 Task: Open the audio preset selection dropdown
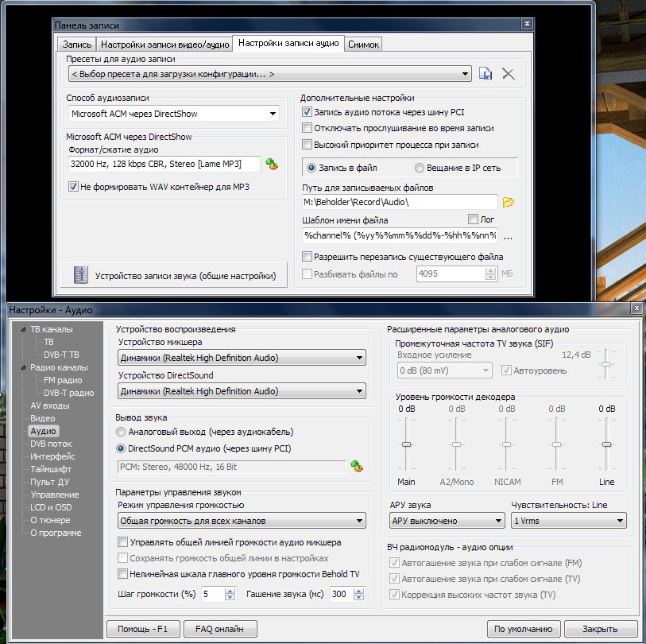click(467, 73)
